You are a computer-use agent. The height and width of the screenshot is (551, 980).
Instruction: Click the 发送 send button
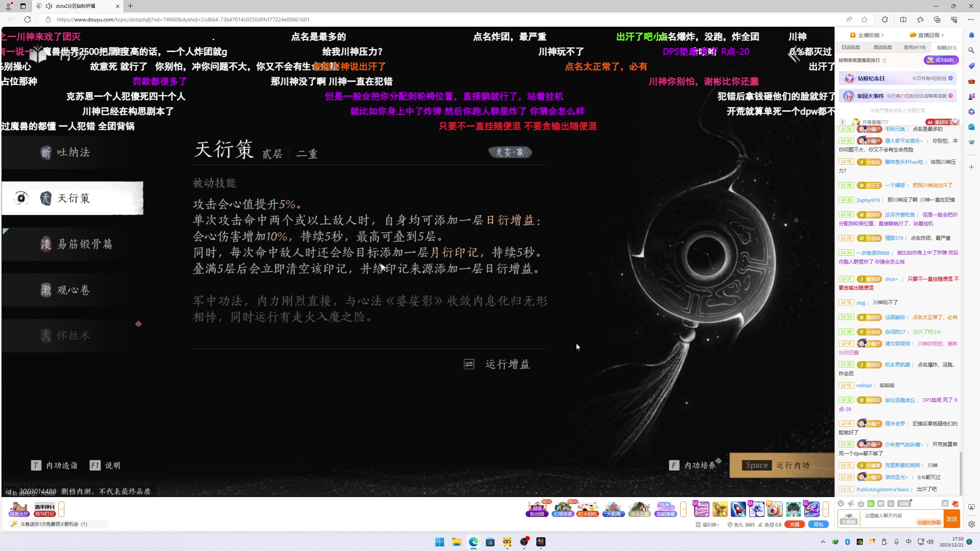point(952,519)
